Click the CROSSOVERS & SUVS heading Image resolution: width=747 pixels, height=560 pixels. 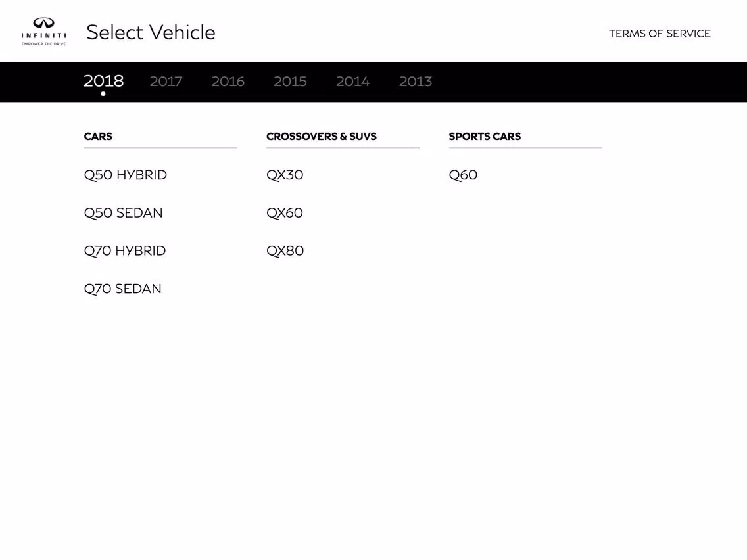(x=322, y=137)
